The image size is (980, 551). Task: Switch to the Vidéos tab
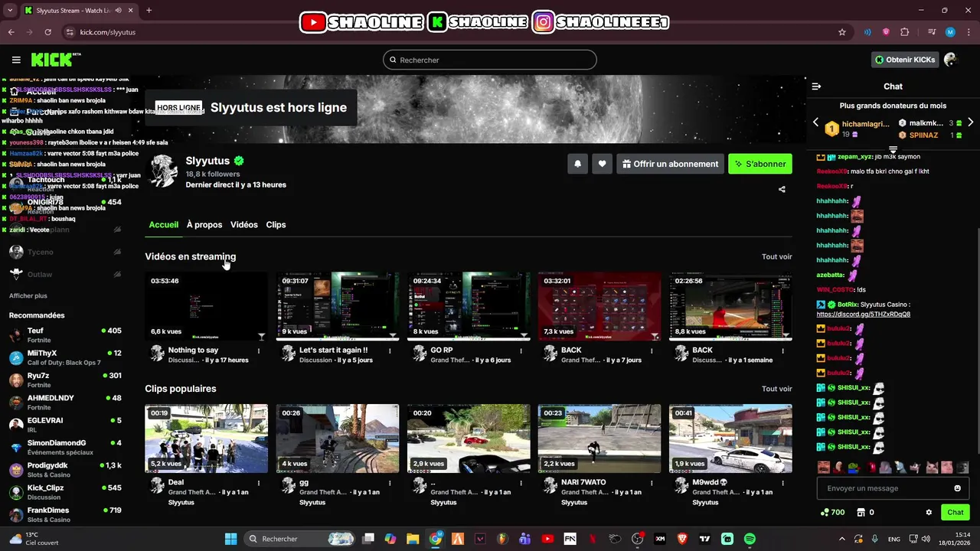244,224
